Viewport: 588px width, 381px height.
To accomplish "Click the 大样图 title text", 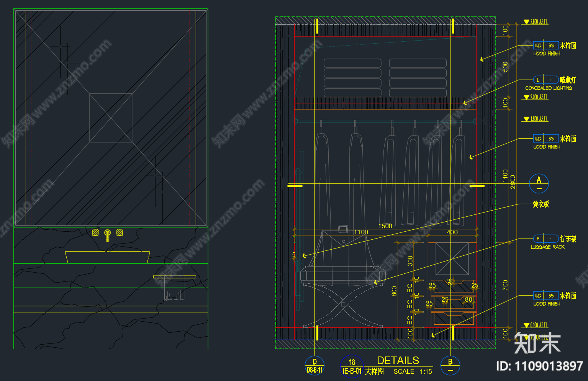I will 374,371.
